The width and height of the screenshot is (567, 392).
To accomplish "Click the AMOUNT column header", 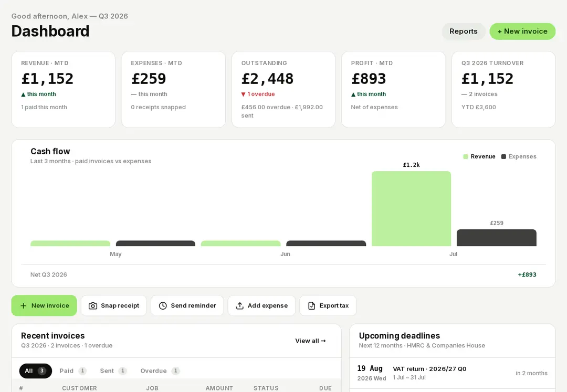I will click(x=219, y=388).
